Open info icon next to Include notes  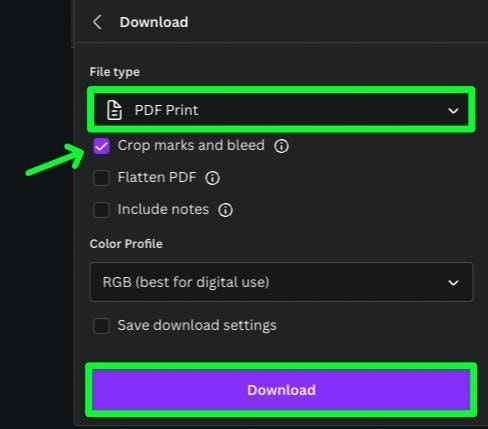point(225,210)
